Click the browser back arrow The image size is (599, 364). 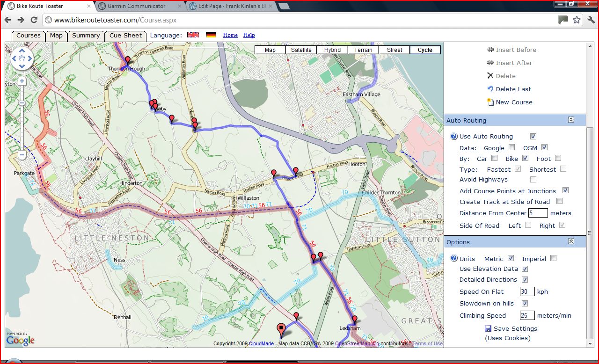[x=8, y=20]
